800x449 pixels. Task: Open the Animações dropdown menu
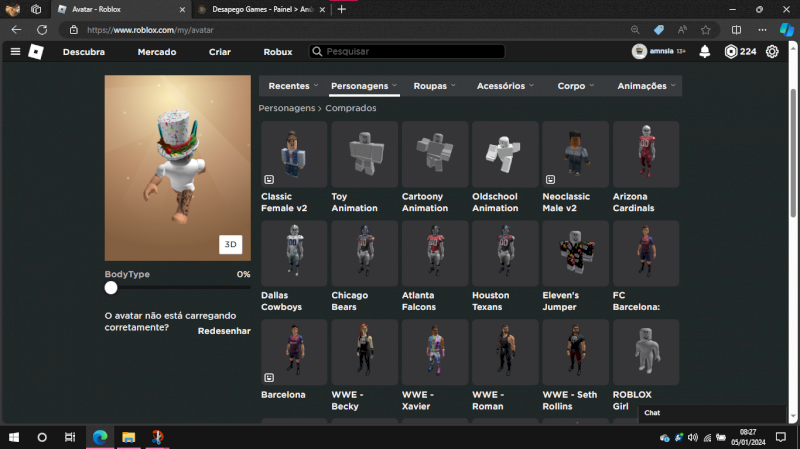(x=646, y=86)
